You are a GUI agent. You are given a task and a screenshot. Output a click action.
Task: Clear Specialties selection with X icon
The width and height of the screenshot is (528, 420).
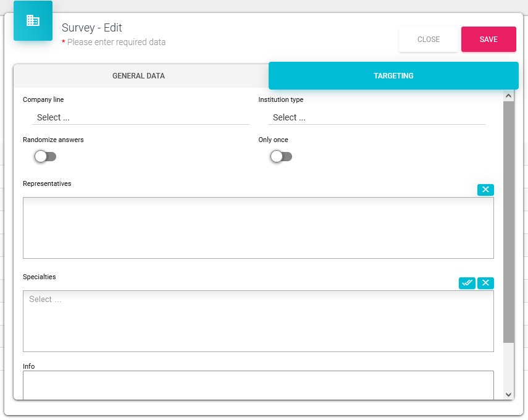pyautogui.click(x=485, y=283)
